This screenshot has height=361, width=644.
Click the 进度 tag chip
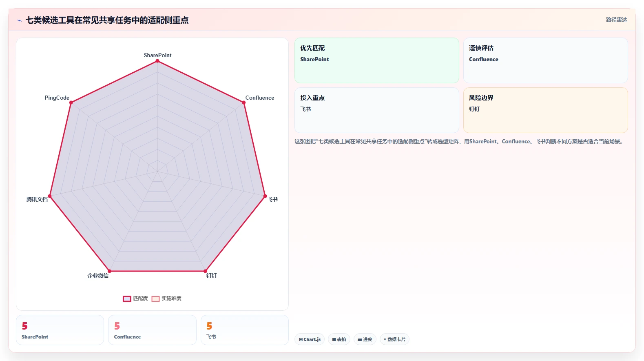365,339
